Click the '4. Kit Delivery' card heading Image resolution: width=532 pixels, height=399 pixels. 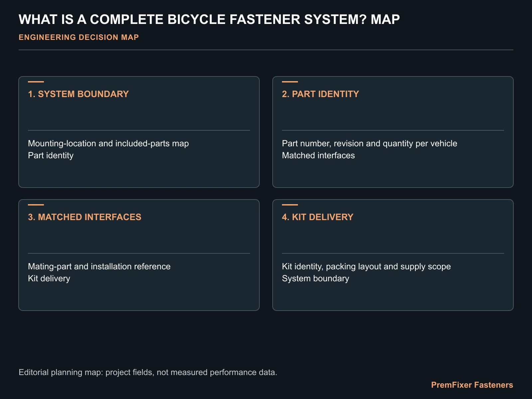(x=317, y=217)
